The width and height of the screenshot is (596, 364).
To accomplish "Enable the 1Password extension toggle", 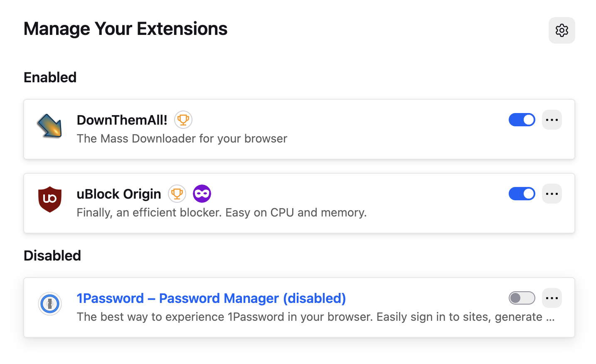I will [522, 298].
